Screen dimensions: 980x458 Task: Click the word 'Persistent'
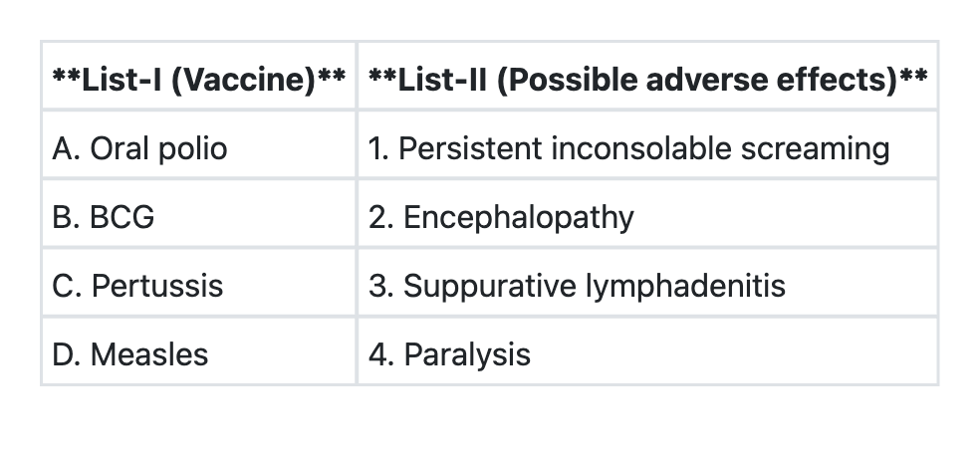click(470, 148)
